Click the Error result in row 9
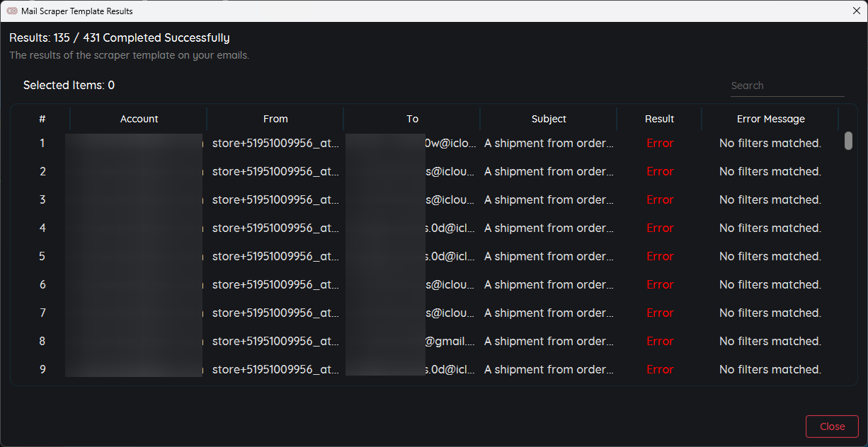Viewport: 868px width, 447px height. [x=659, y=369]
